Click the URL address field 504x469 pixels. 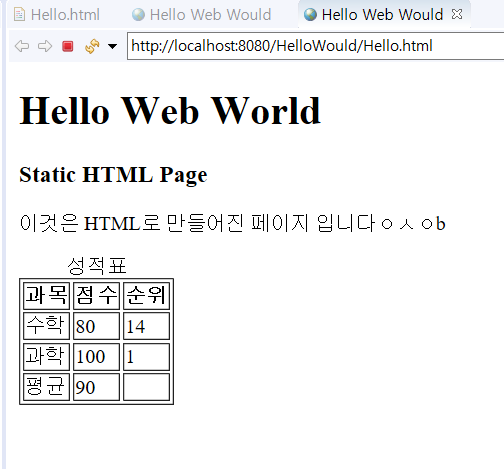[315, 46]
